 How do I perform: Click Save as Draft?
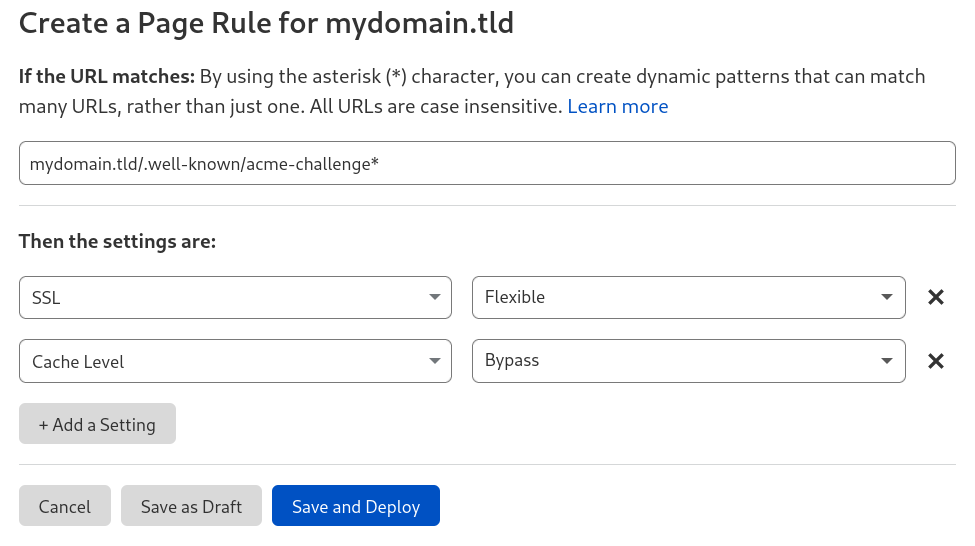click(x=191, y=506)
